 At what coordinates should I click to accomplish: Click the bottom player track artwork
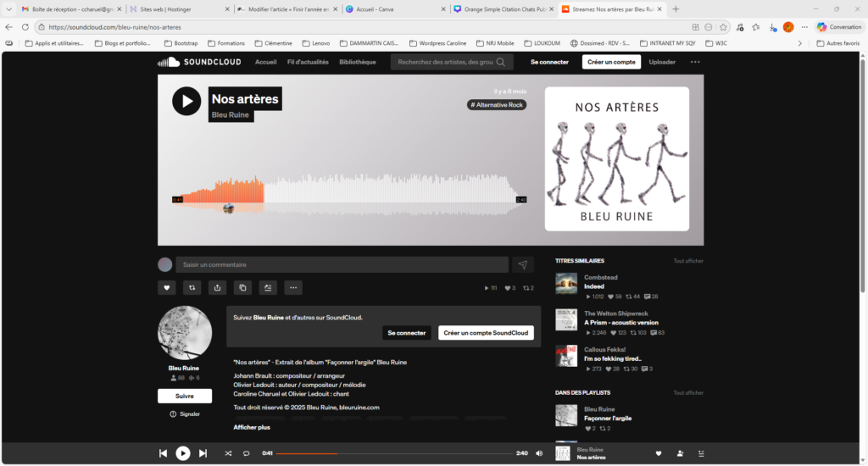tap(563, 453)
